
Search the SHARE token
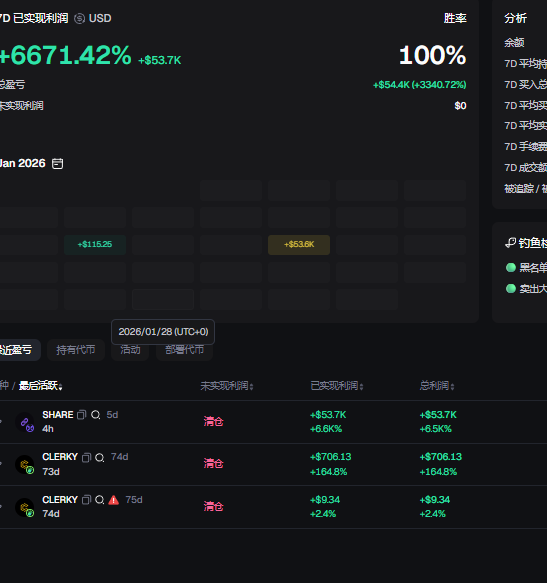[96, 415]
